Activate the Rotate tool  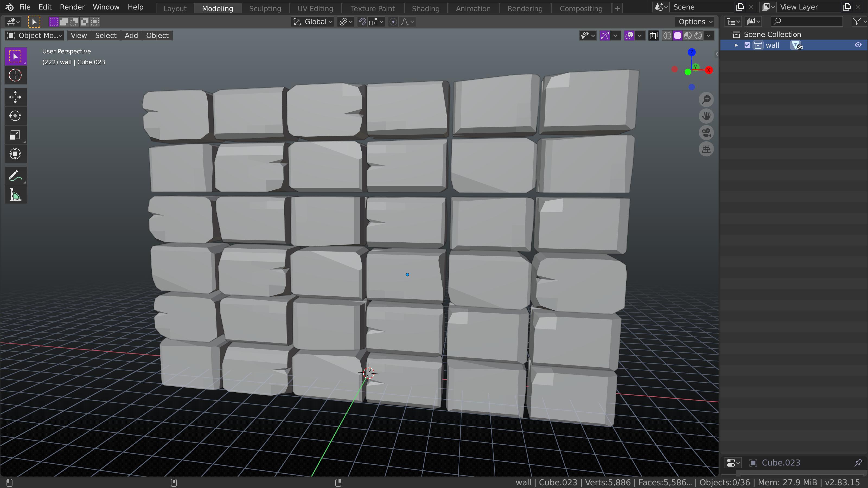[15, 116]
